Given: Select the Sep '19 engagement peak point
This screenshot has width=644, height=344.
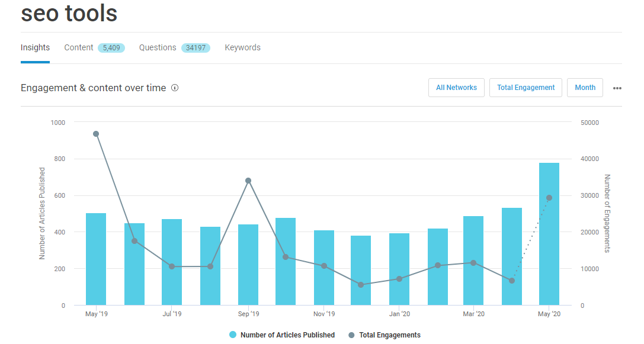Looking at the screenshot, I should point(248,181).
